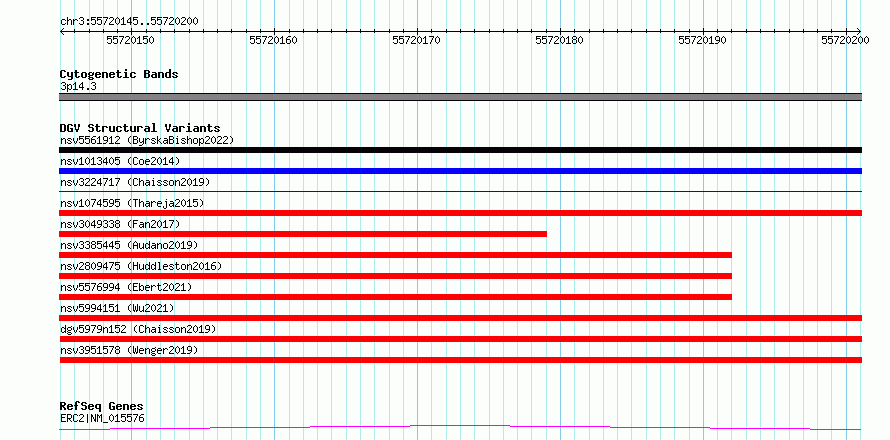Click ruler position label 55720200
This screenshot has width=890, height=440.
pyautogui.click(x=845, y=40)
